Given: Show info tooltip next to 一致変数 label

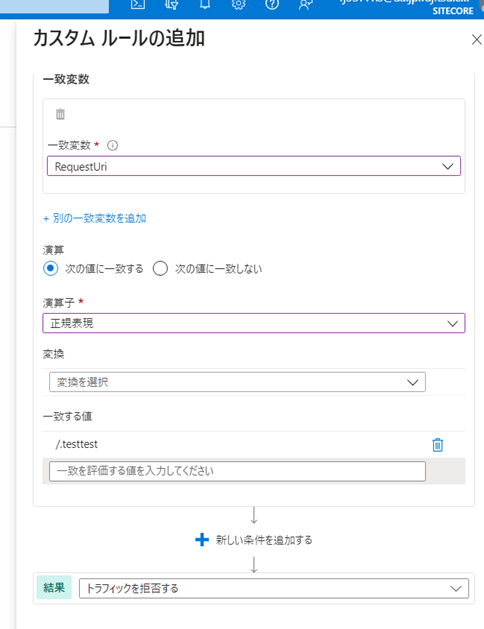Looking at the screenshot, I should 112,145.
